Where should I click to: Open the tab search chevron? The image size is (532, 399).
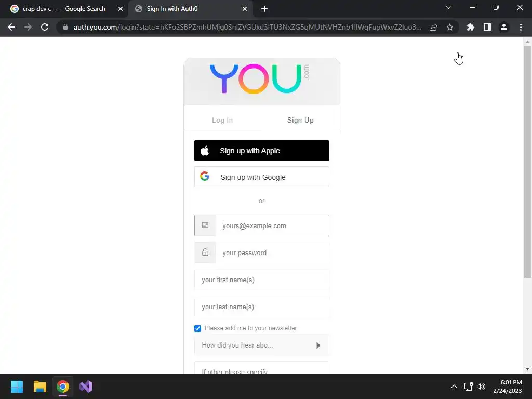[448, 7]
